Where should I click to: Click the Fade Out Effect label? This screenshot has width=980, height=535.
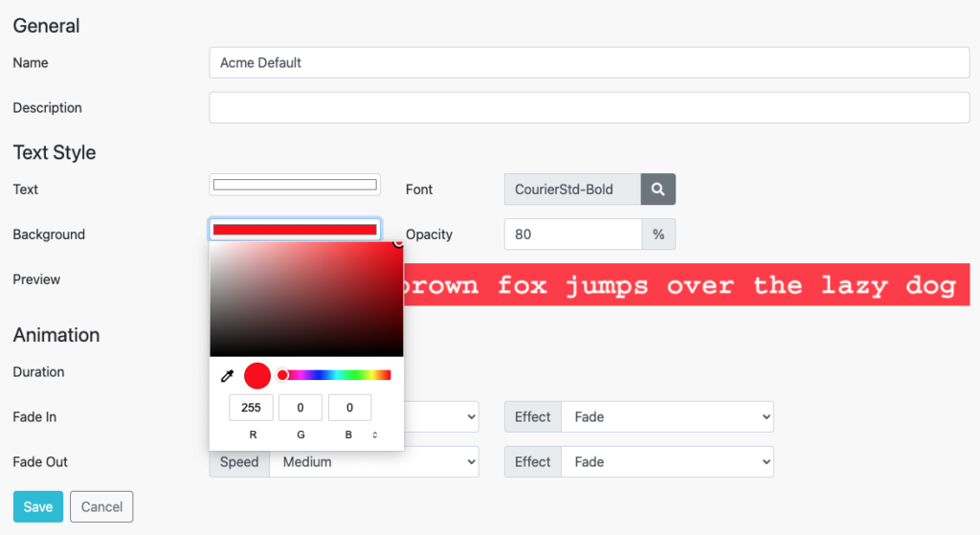(532, 462)
